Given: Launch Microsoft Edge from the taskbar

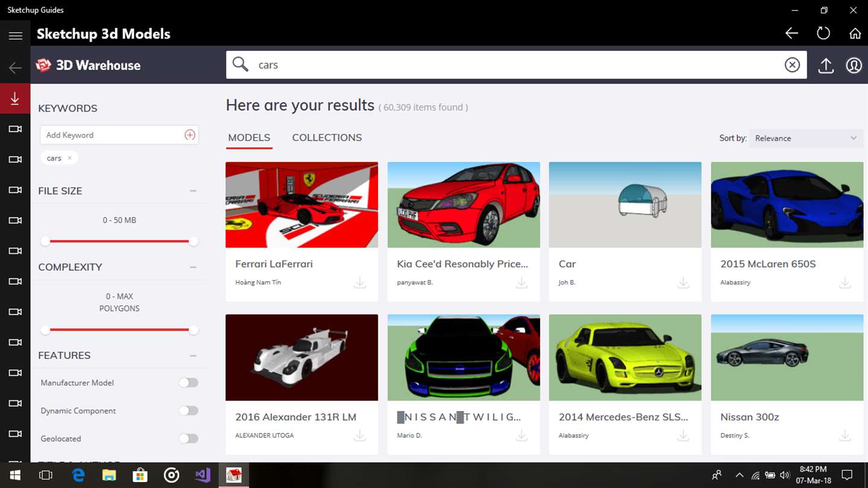Looking at the screenshot, I should pos(78,475).
